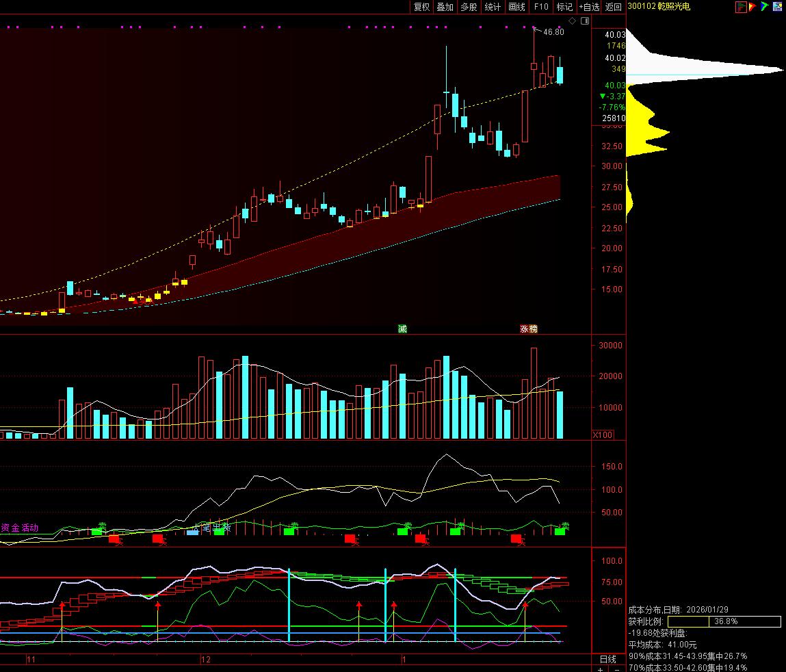Click the month 1 date axis marker
This screenshot has width=786, height=672.
(x=404, y=660)
